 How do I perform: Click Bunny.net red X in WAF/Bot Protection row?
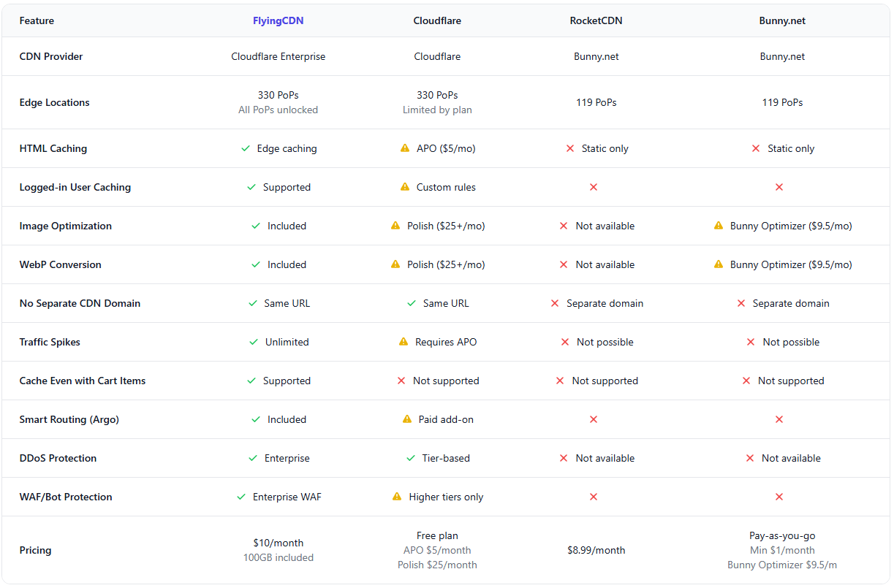pyautogui.click(x=779, y=497)
